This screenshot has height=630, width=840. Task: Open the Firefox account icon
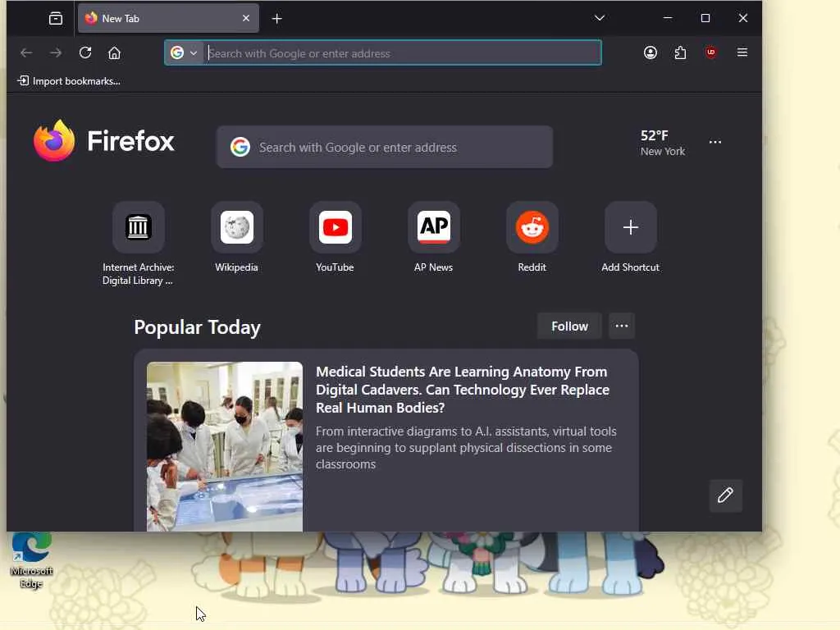click(x=651, y=52)
